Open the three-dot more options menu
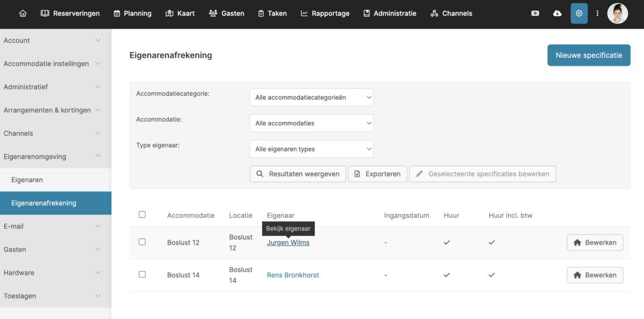 coord(597,13)
